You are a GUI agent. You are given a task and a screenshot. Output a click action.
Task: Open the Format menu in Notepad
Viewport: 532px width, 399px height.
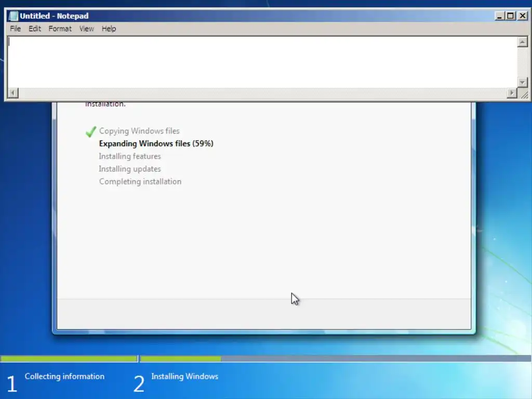coord(60,29)
